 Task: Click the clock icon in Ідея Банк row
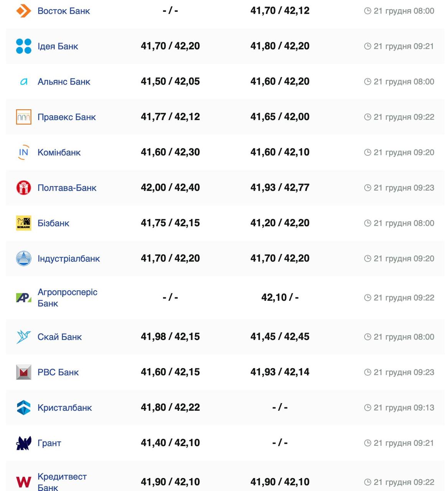pyautogui.click(x=367, y=46)
